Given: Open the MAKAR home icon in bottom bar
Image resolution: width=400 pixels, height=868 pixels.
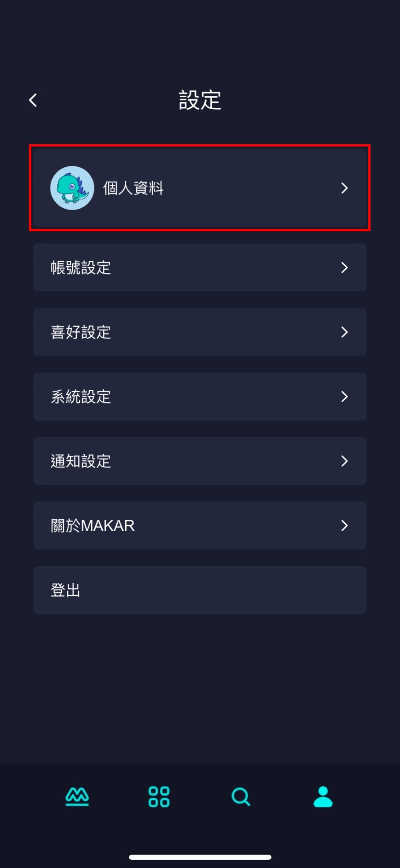Looking at the screenshot, I should 77,797.
